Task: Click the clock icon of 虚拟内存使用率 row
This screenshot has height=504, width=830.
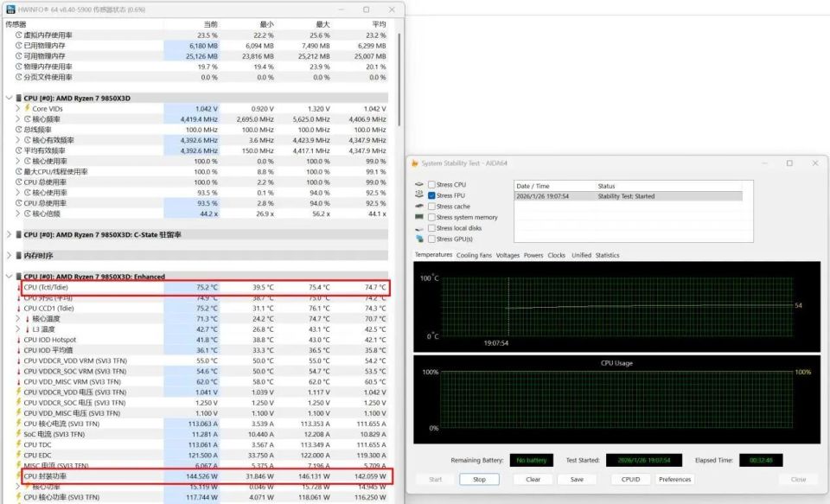Action: coord(18,35)
